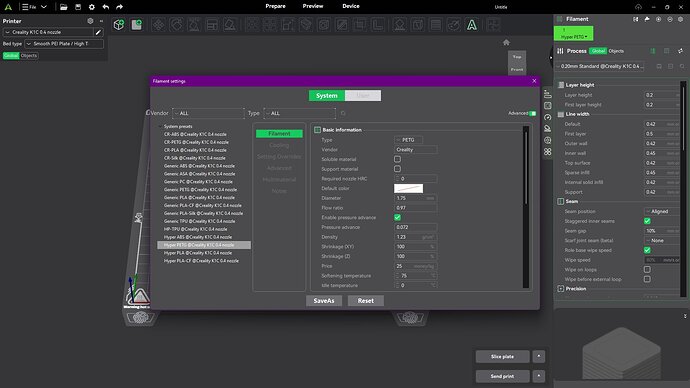Click the Pressure advance value field

(415, 227)
